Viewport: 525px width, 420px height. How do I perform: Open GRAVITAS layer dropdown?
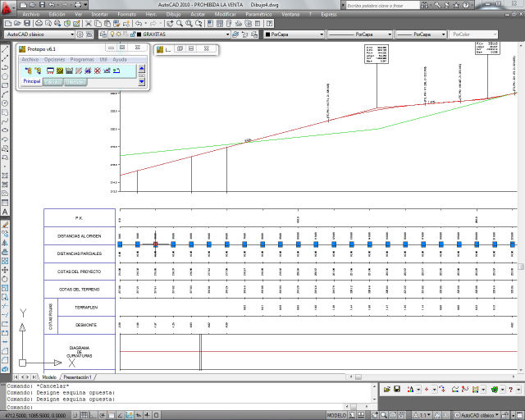(227, 34)
